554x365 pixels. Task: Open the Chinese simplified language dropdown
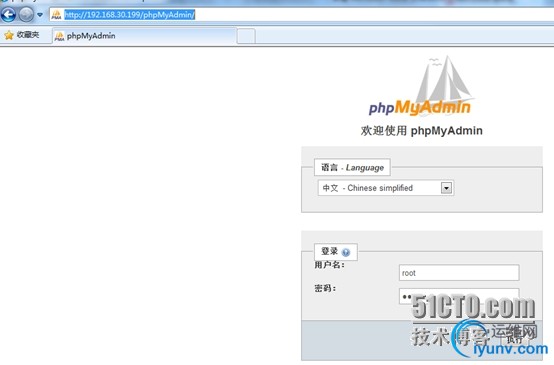tap(386, 188)
